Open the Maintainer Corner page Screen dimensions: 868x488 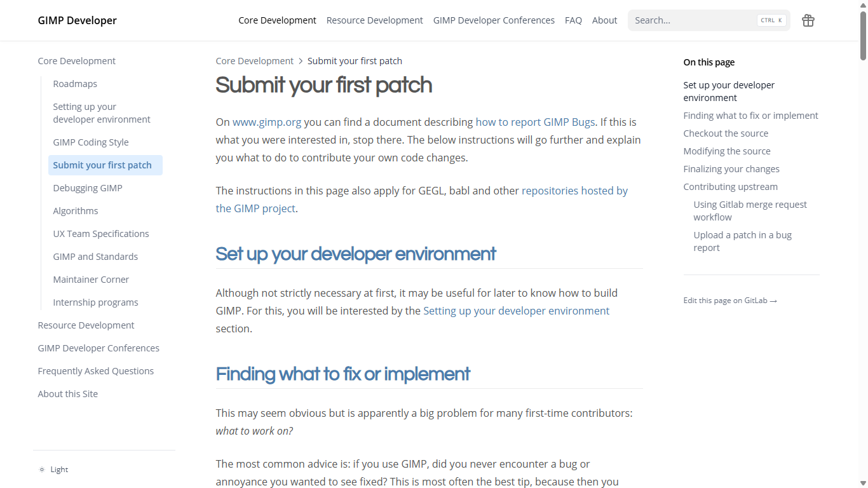tap(91, 279)
